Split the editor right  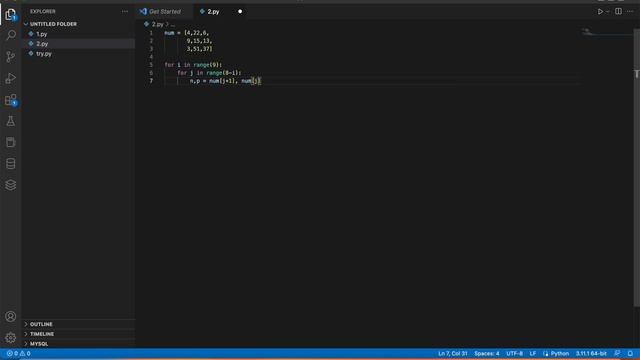[x=618, y=11]
